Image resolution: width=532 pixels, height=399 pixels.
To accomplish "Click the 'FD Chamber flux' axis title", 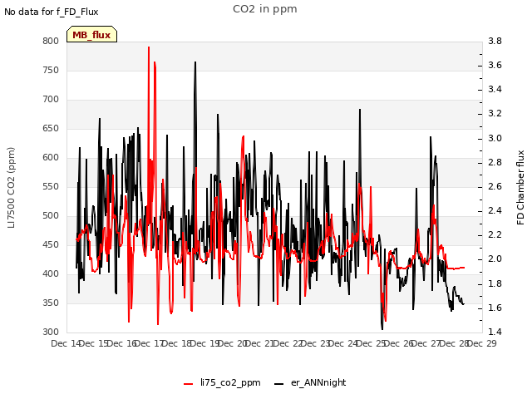I will coord(520,187).
